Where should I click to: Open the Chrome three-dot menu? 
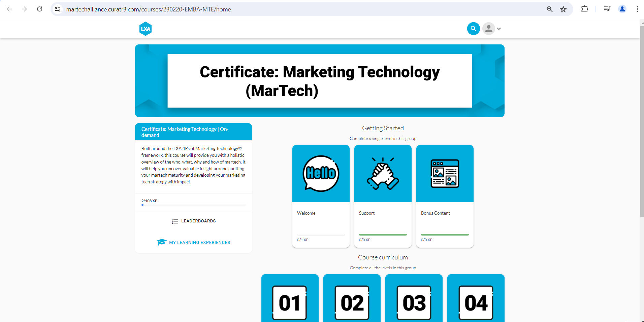[637, 9]
